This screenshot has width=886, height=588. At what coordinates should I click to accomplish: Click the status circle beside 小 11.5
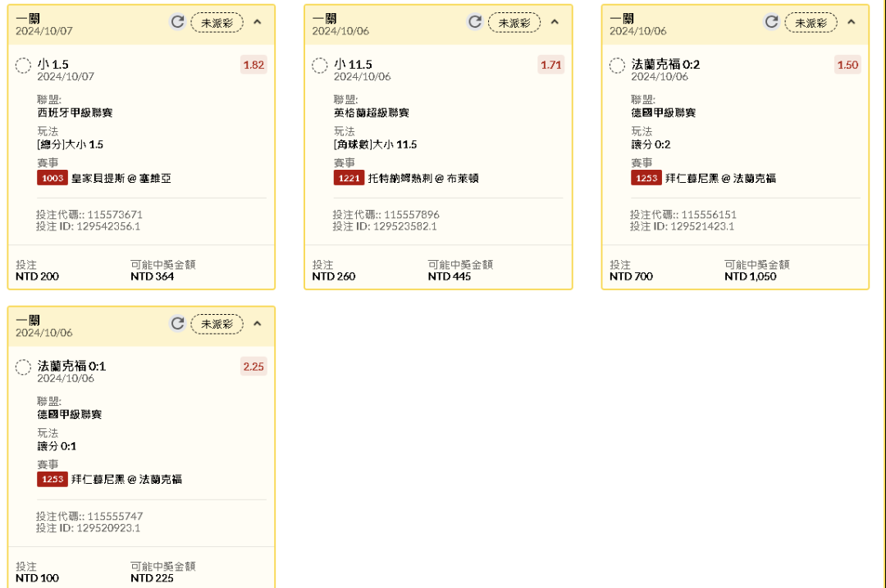(x=320, y=66)
